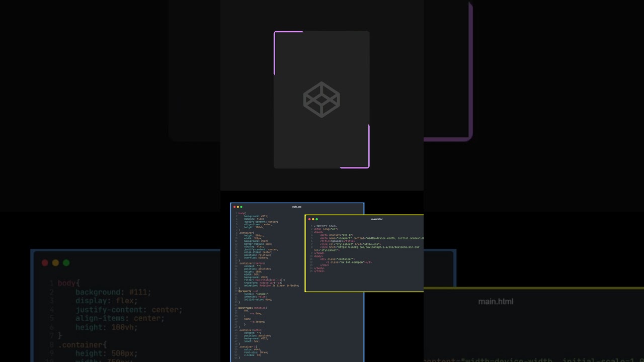Select the link href="style.css" line
Screen dimensions: 644x362
tap(350, 244)
